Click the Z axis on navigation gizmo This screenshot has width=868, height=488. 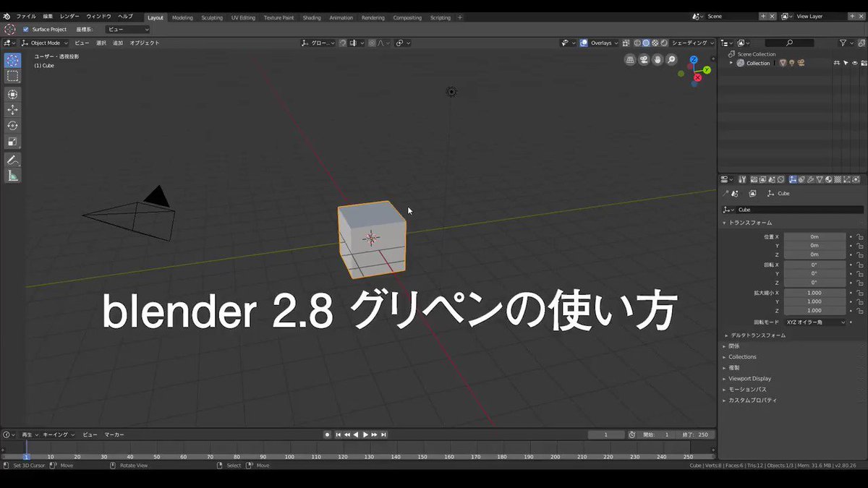pyautogui.click(x=694, y=59)
